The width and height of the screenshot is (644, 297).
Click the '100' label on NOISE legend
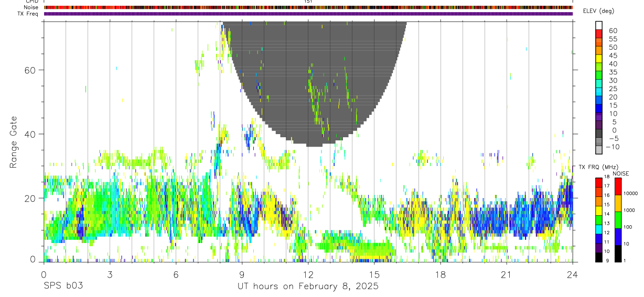[x=628, y=227]
